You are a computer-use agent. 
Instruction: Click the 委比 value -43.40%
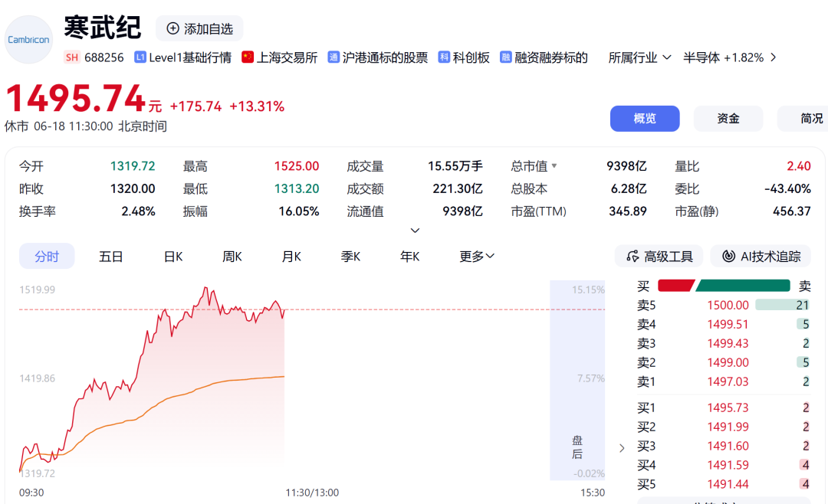point(787,188)
